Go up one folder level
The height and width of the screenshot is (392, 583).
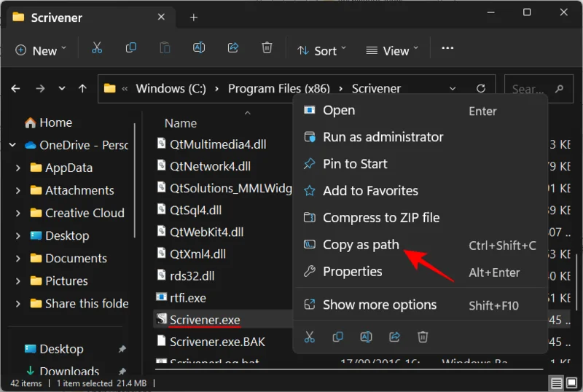82,88
